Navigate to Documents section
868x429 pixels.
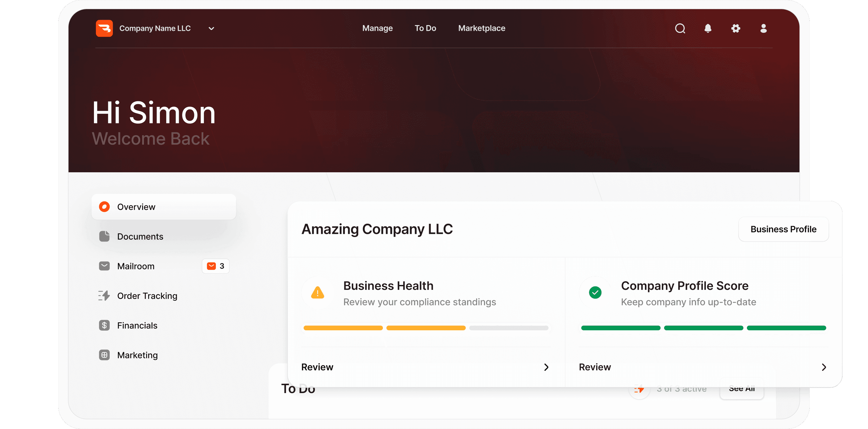[140, 236]
